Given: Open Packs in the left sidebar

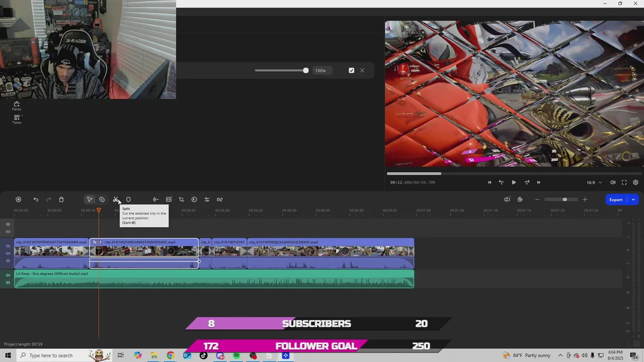Looking at the screenshot, I should pyautogui.click(x=17, y=106).
